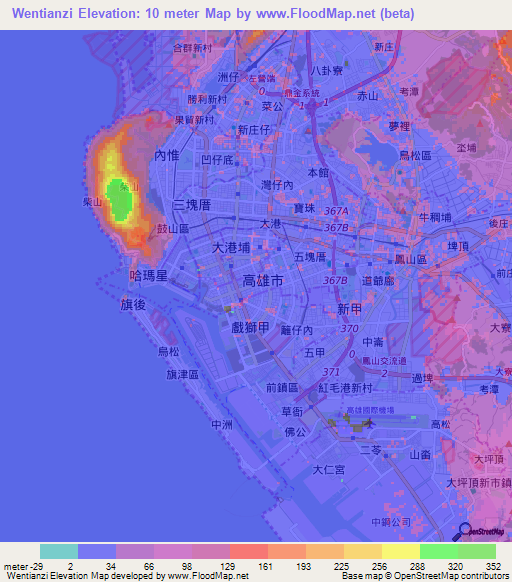The height and width of the screenshot is (582, 512).
Task: Click the 佛公 label
Action: pos(296,432)
